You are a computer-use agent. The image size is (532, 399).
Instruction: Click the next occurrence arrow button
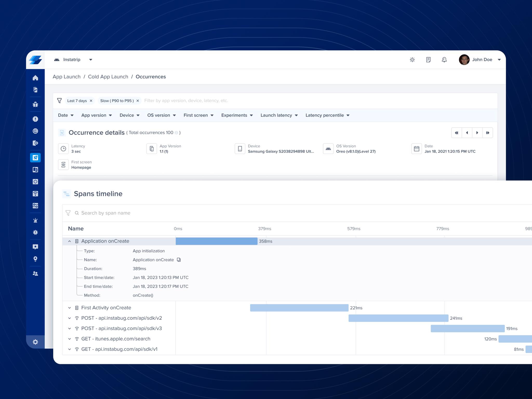(x=477, y=132)
